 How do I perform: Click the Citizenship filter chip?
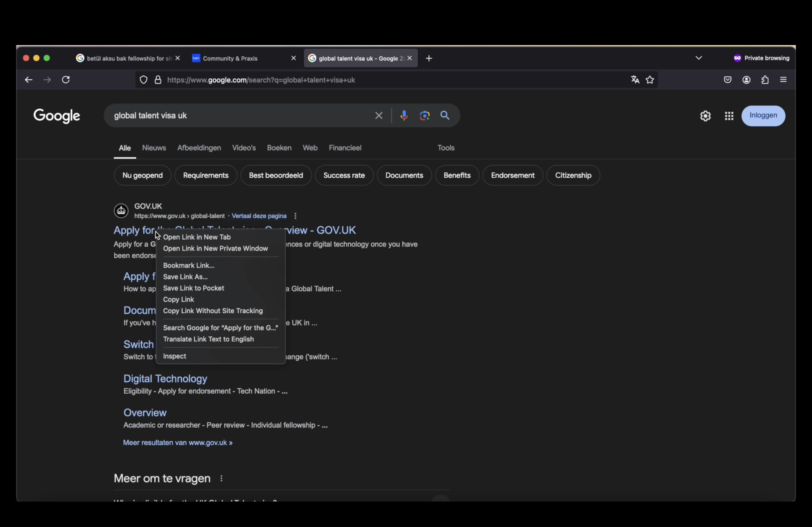[573, 175]
